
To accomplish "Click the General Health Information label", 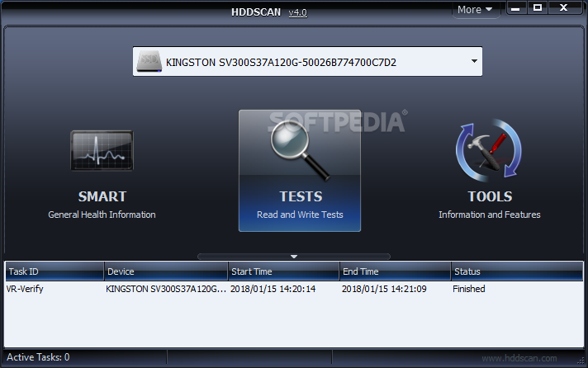I will 102,215.
